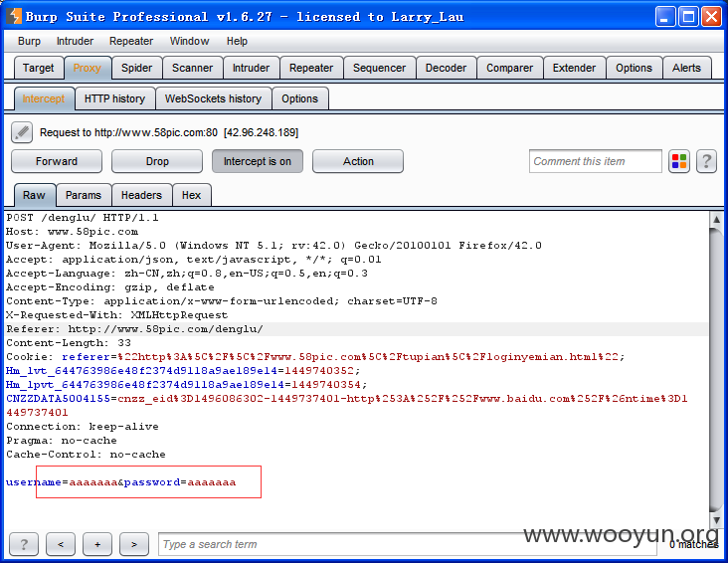Switch to the Params view tab

(84, 195)
